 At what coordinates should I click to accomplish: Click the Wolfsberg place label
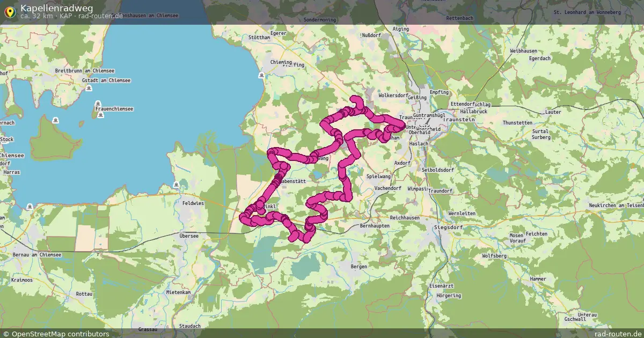click(494, 256)
